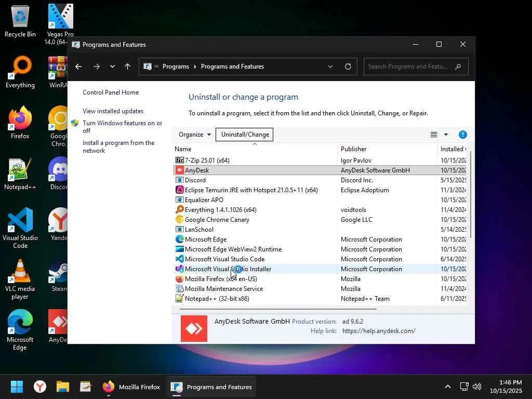The image size is (532, 399).
Task: Click the https://help.anydesk.com/ help link
Action: click(x=379, y=331)
